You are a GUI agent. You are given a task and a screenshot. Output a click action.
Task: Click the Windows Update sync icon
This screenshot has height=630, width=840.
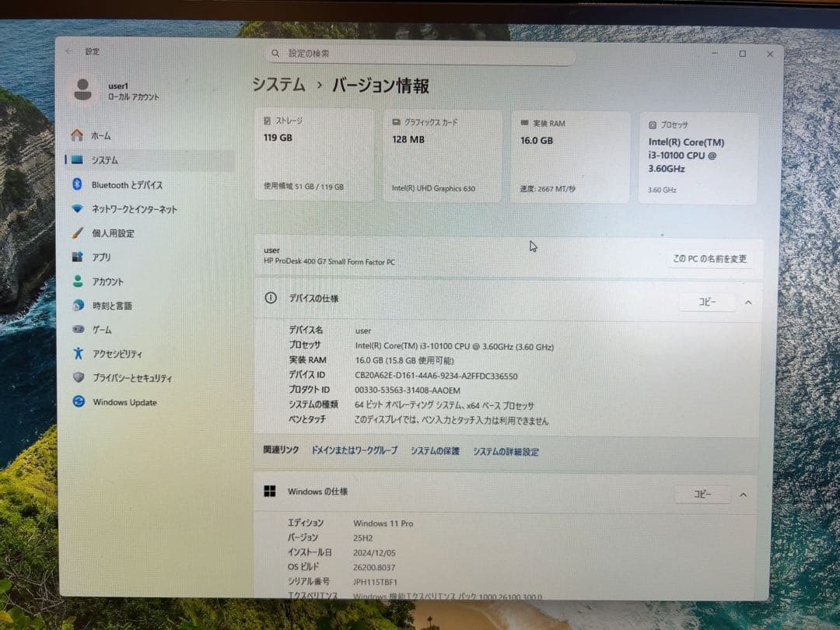pos(79,401)
